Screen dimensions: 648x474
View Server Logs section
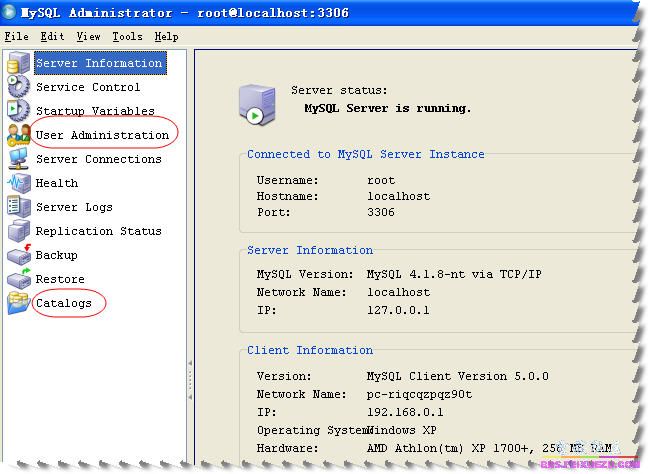74,207
